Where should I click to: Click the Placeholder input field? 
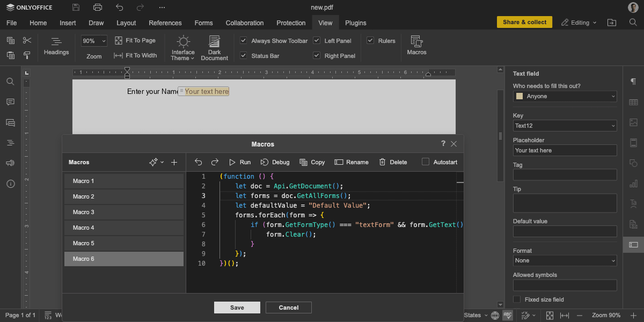point(565,150)
